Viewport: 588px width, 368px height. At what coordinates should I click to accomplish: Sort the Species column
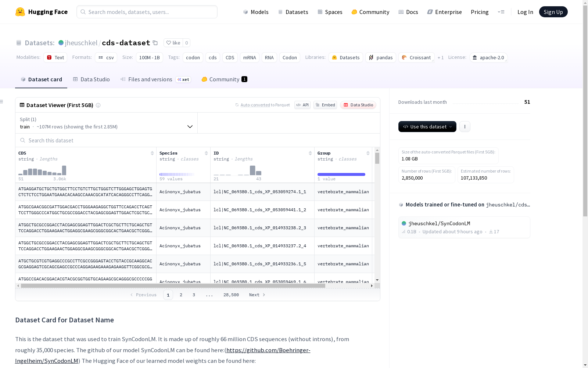pos(206,153)
